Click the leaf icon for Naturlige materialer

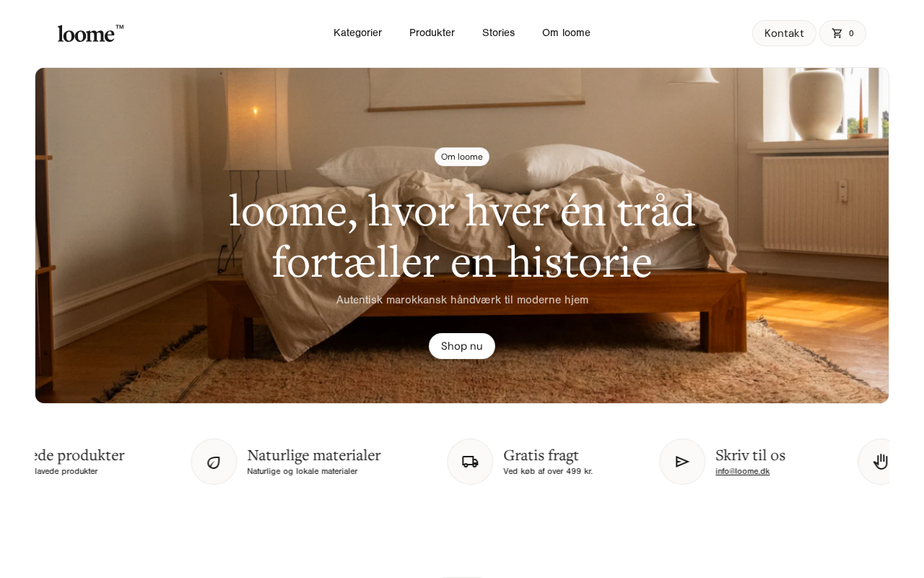(214, 462)
